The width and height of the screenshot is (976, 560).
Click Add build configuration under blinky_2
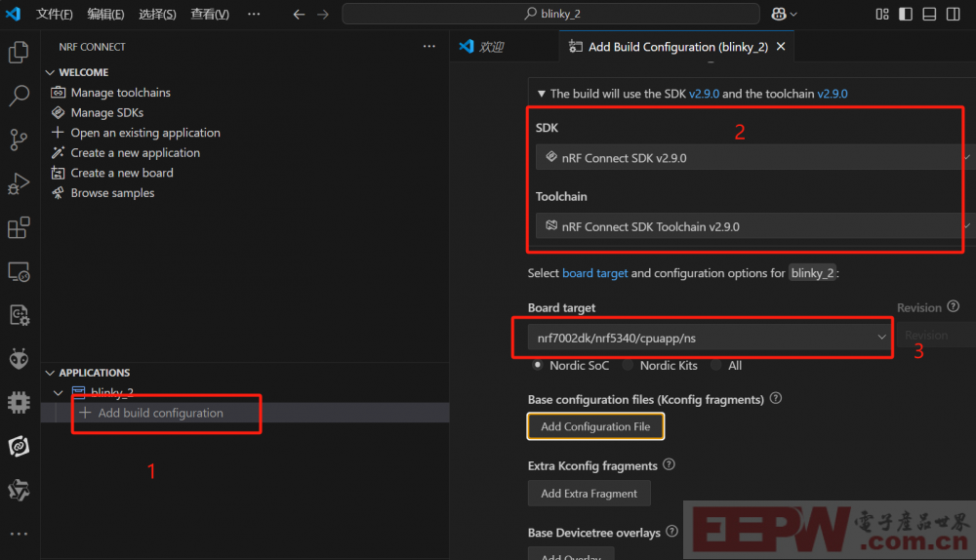[161, 413]
